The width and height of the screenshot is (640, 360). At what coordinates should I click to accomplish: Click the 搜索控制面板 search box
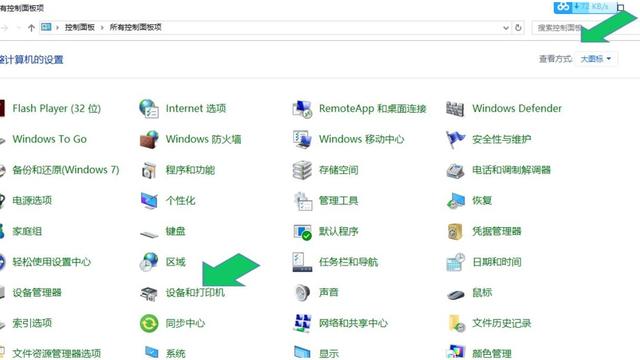[586, 28]
